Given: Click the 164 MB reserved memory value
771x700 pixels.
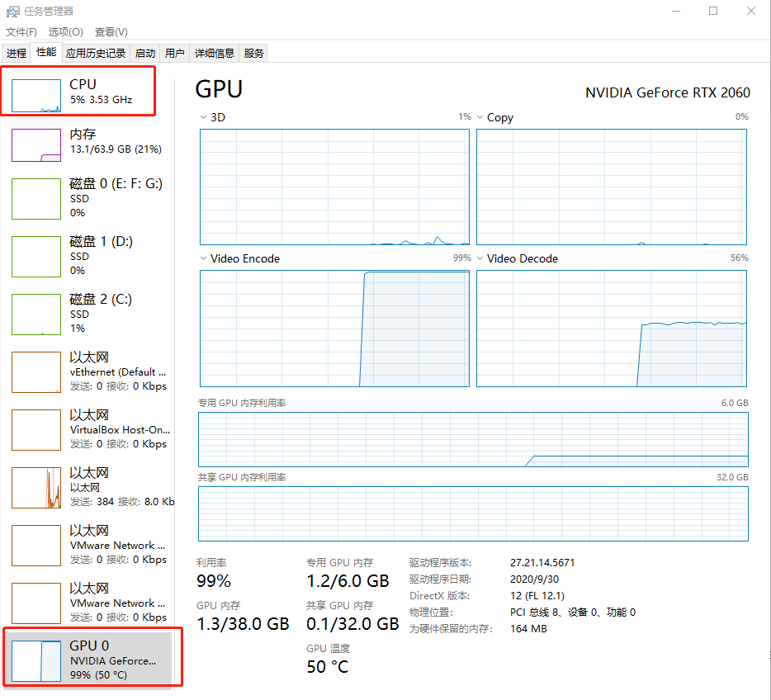Looking at the screenshot, I should pos(528,629).
